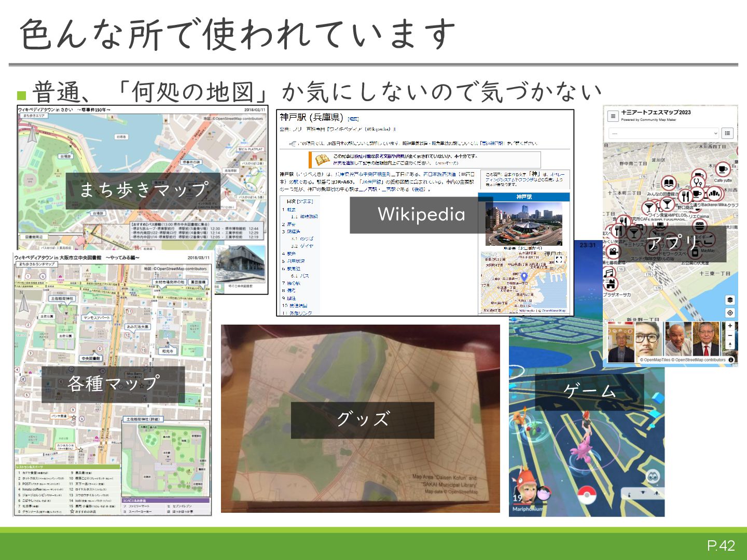The width and height of the screenshot is (747, 560).
Task: Click the slide title 色んな所で使われています
Action: [x=238, y=34]
